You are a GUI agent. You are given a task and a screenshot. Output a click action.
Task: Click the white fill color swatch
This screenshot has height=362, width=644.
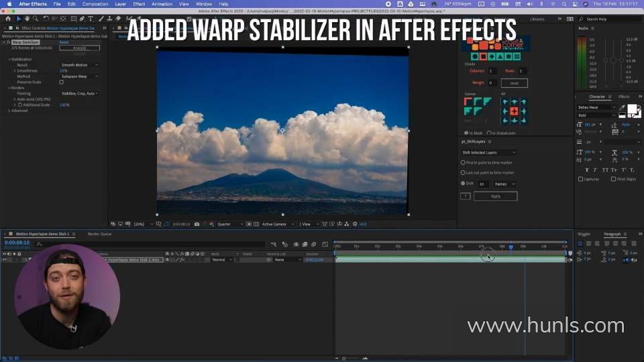coord(632,109)
